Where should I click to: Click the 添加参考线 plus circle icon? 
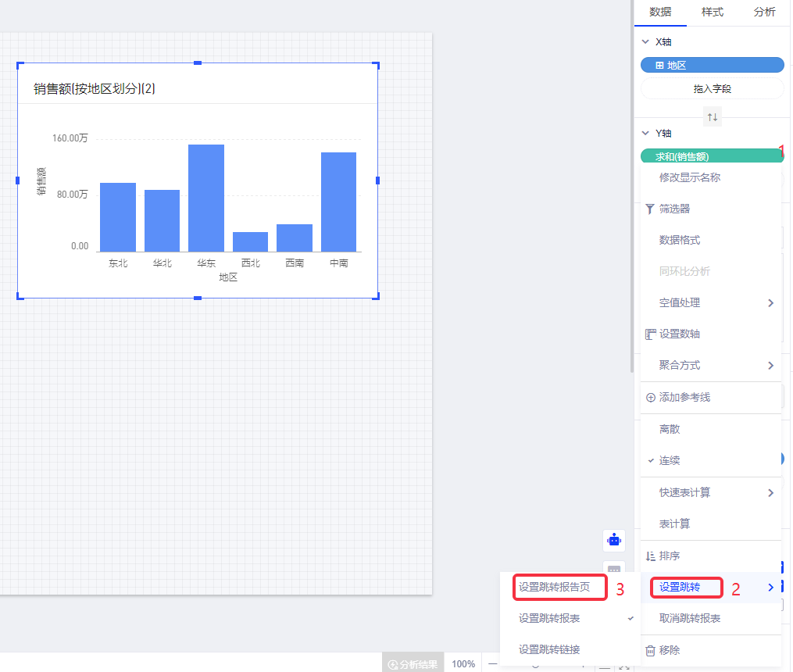(x=651, y=398)
